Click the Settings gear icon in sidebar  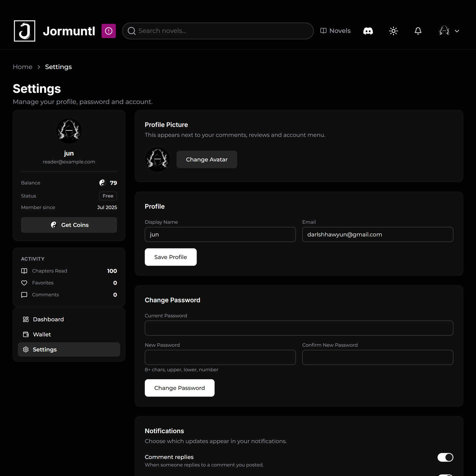(26, 349)
